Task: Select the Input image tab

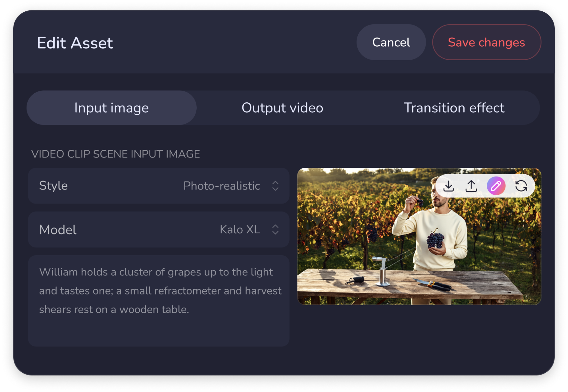Action: pos(111,108)
